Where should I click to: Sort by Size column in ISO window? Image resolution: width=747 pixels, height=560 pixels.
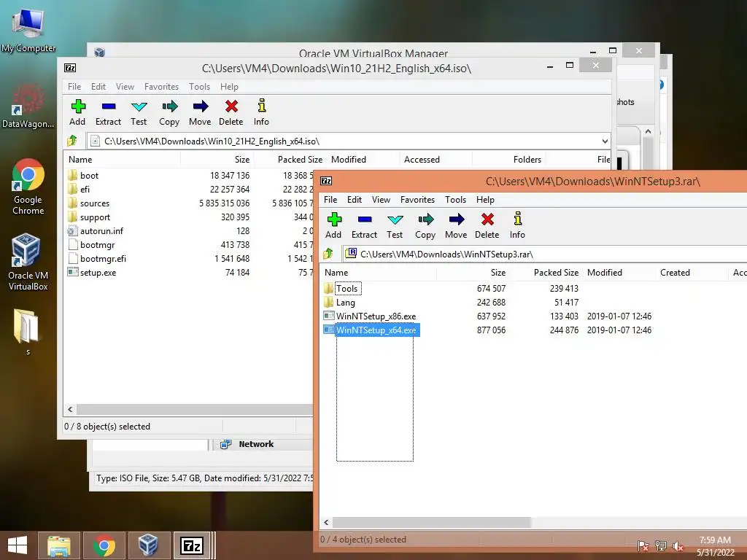point(217,160)
